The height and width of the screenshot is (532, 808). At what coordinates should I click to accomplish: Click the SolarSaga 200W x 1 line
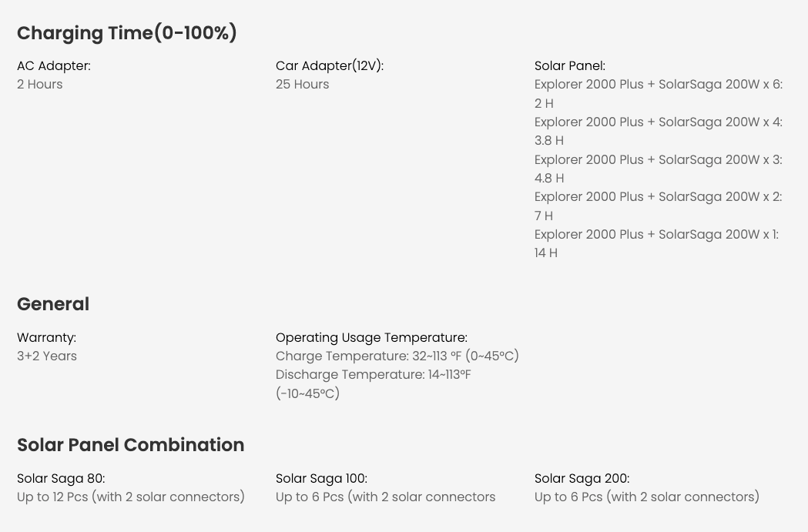tap(656, 243)
